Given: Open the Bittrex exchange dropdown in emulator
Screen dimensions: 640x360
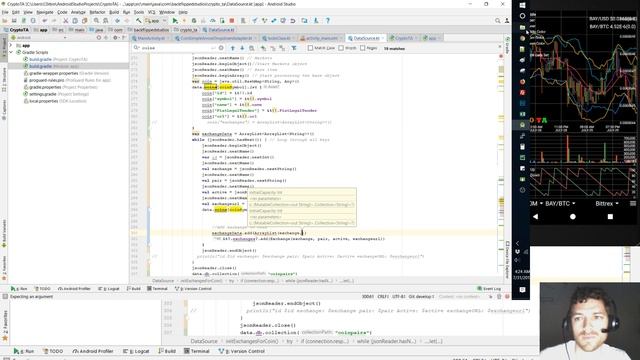Looking at the screenshot, I should [x=607, y=203].
